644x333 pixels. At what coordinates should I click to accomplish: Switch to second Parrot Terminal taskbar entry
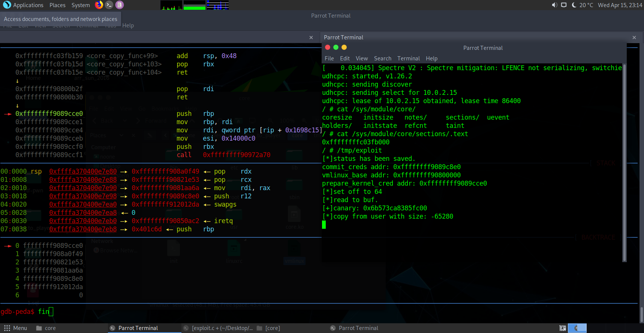[355, 328]
